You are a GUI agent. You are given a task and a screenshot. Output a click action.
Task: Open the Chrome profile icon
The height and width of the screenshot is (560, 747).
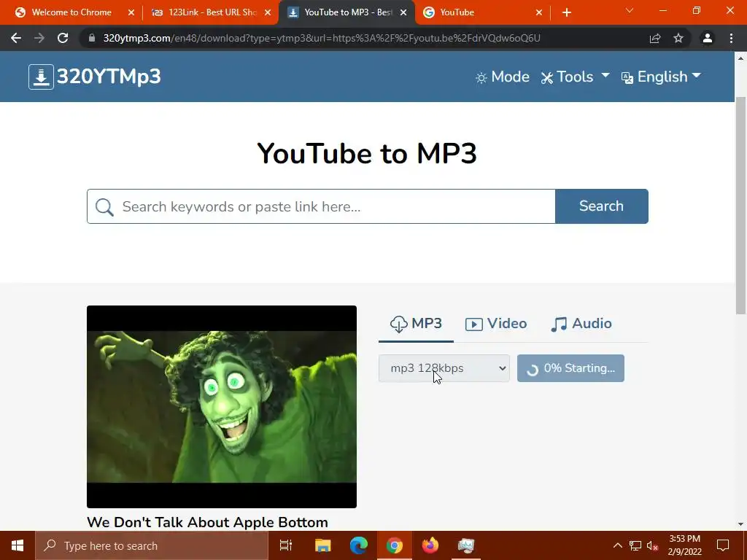coord(708,38)
